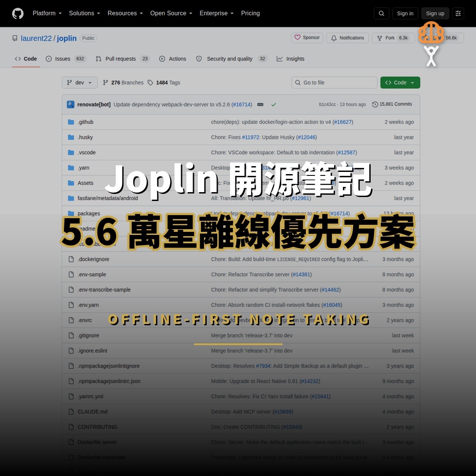Click the .yarnrc.yml file icon
This screenshot has width=476, height=476.
pos(71,397)
